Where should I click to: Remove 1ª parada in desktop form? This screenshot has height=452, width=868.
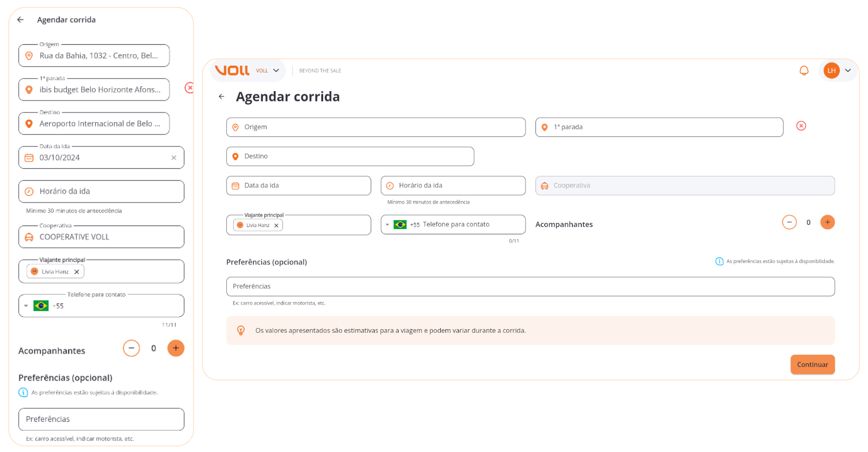(x=801, y=126)
